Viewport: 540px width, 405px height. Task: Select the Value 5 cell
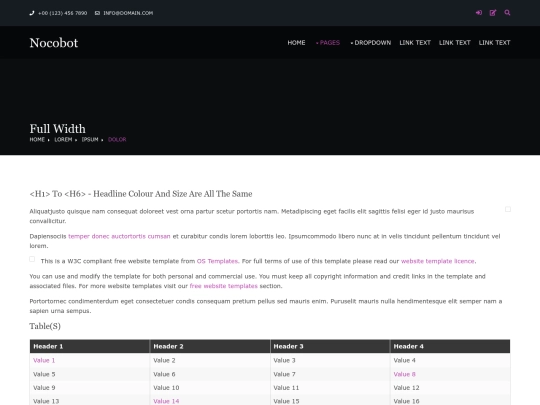point(90,374)
